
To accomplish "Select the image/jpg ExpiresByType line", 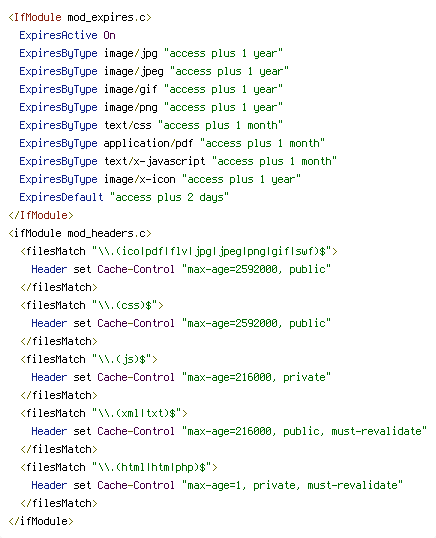I will pos(151,54).
